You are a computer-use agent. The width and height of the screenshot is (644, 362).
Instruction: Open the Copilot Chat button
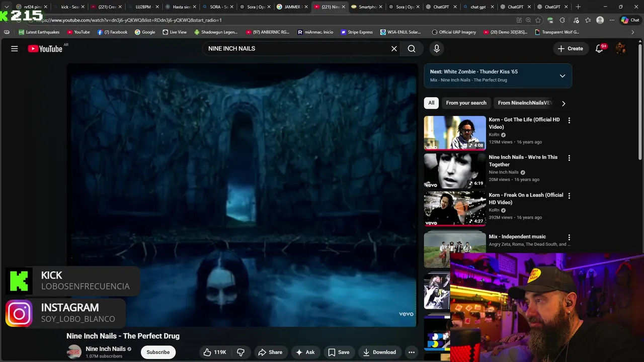coord(630,20)
